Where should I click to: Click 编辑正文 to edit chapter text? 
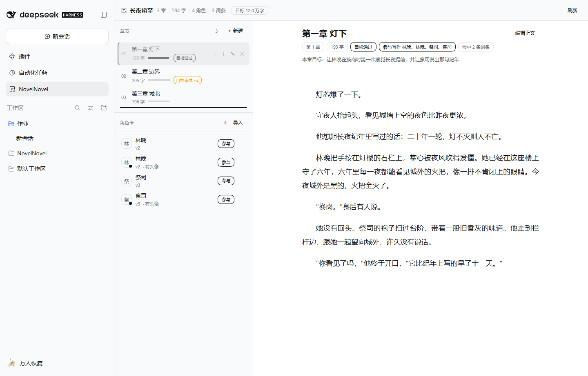tap(525, 33)
